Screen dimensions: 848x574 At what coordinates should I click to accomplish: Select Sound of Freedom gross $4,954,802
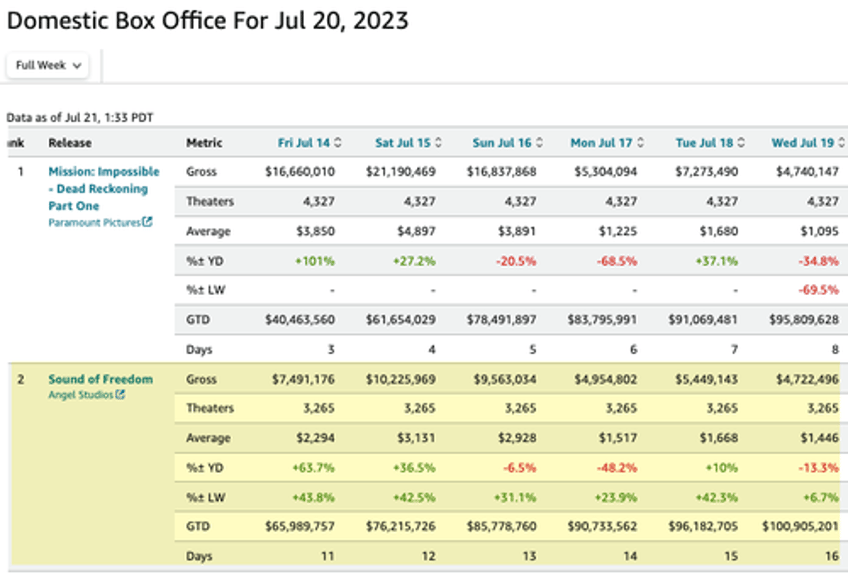point(605,379)
